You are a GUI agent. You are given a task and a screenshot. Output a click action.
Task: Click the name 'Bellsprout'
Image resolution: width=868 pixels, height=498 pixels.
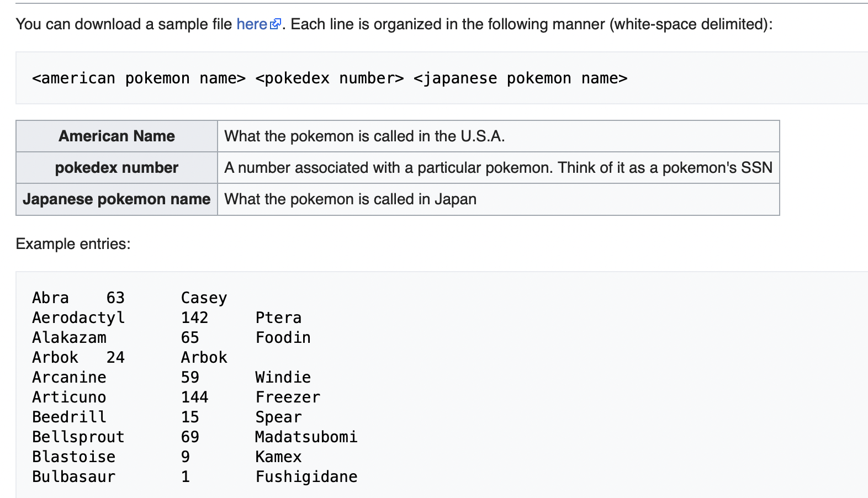(x=78, y=437)
